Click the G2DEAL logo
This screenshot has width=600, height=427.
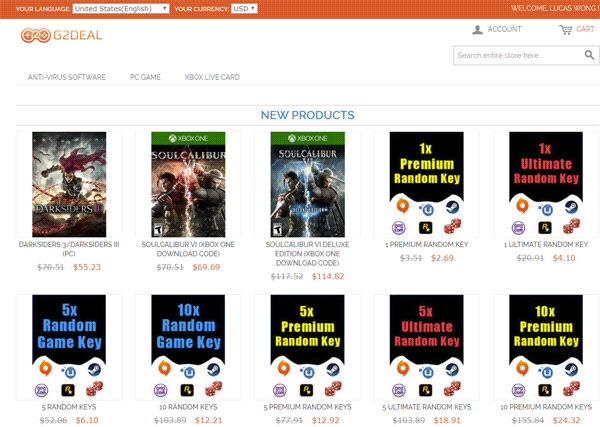click(62, 35)
